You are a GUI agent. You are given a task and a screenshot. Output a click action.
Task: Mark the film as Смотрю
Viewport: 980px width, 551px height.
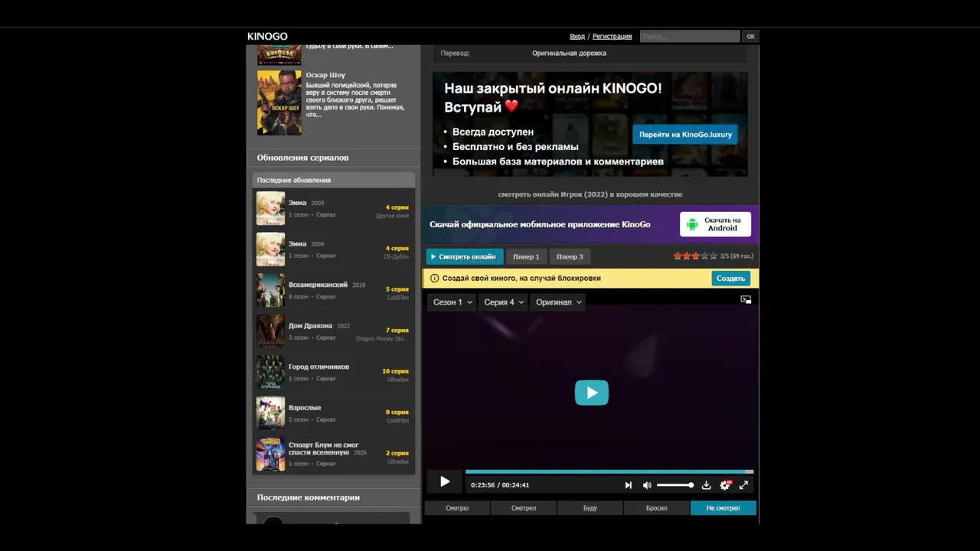coord(457,508)
